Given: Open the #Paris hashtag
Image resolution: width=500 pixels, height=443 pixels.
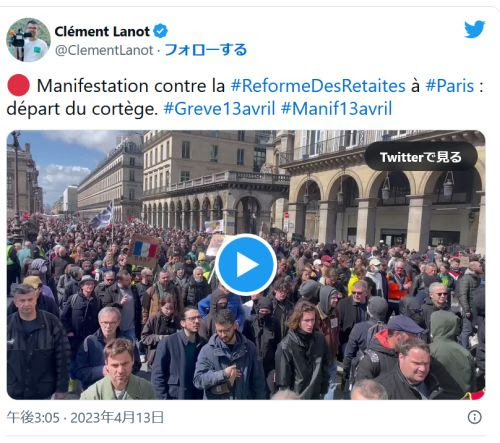Looking at the screenshot, I should 450,86.
